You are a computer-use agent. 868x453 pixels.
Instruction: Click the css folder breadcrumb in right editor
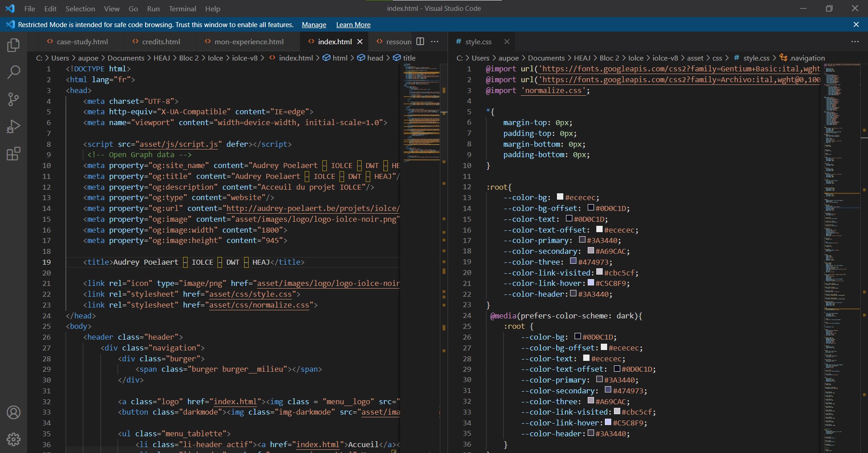717,58
